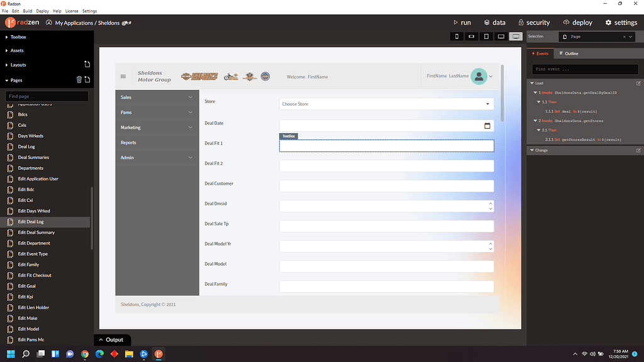Collapse the Load event tree
Screen dimensions: 644x362
pos(532,82)
